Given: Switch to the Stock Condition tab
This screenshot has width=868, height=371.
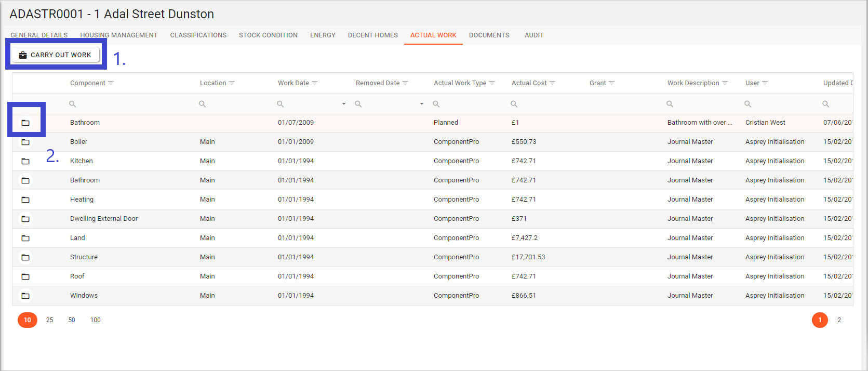Looking at the screenshot, I should click(268, 35).
